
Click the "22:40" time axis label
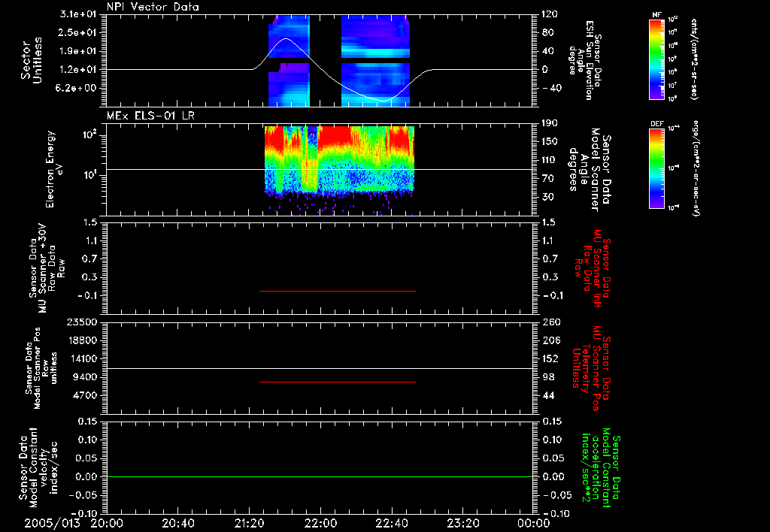(391, 523)
